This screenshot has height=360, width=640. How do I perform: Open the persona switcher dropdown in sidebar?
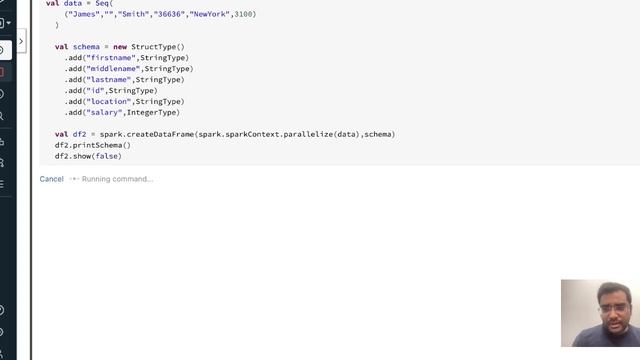[x=5, y=23]
